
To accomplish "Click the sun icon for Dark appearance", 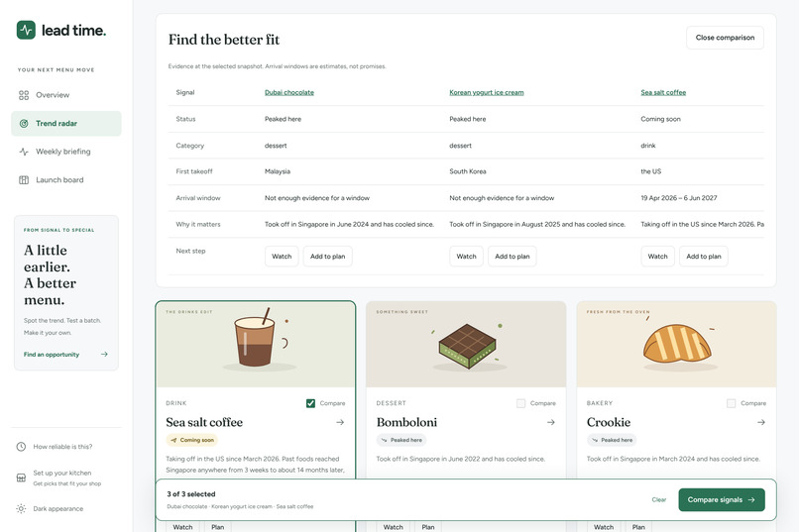I will click(x=21, y=508).
